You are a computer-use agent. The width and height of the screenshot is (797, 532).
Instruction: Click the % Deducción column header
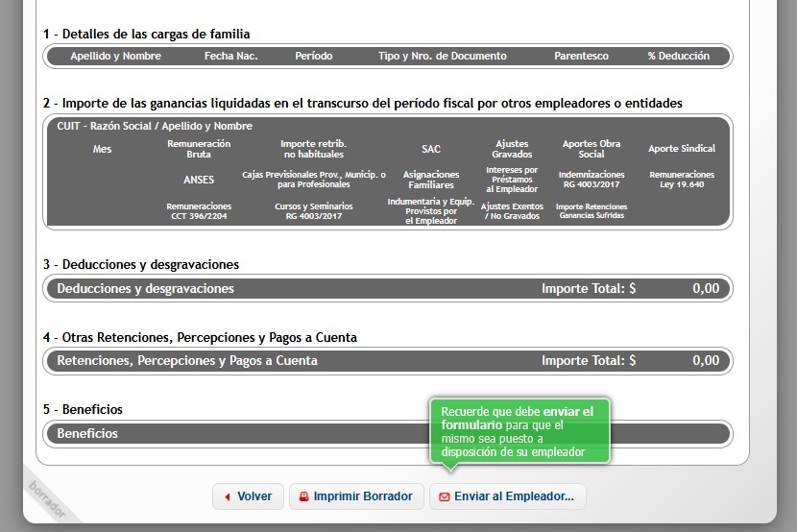(678, 56)
